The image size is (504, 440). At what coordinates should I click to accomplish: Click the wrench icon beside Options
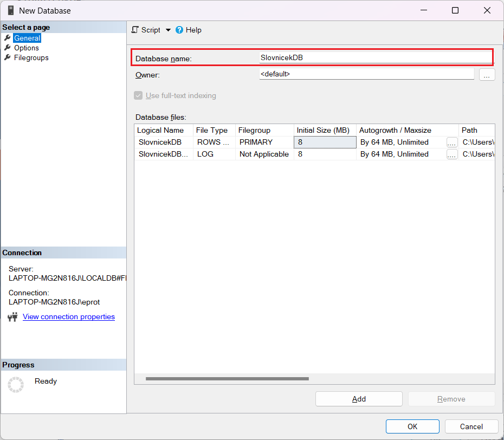[8, 48]
